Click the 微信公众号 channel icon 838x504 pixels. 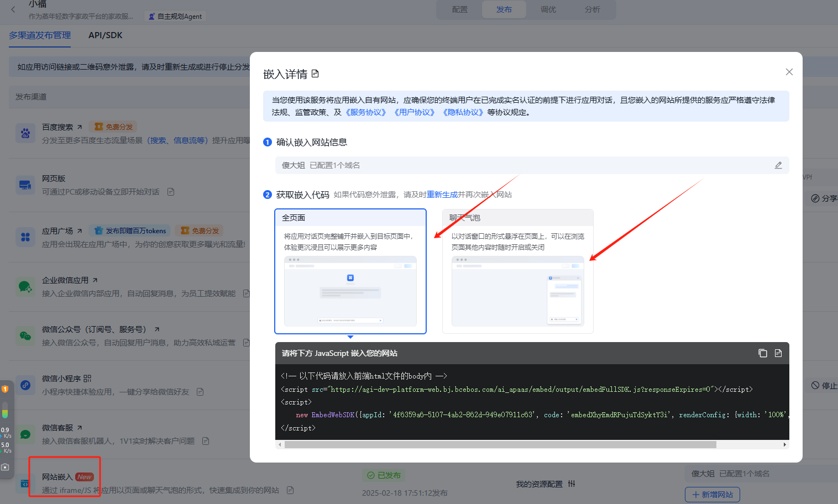pos(25,335)
